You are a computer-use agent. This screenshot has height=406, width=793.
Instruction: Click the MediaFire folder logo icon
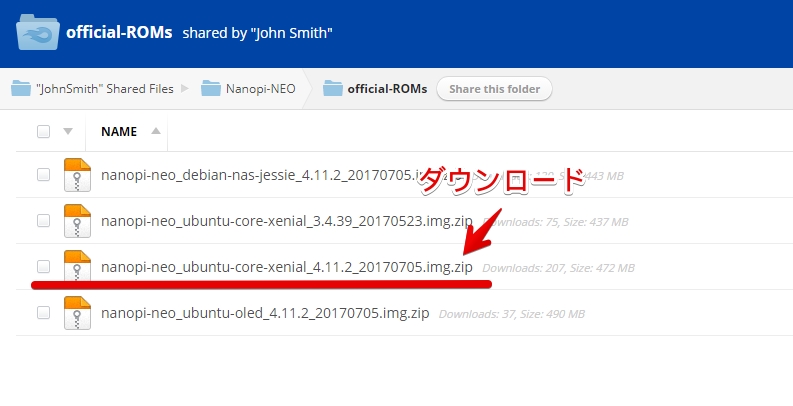tap(38, 32)
